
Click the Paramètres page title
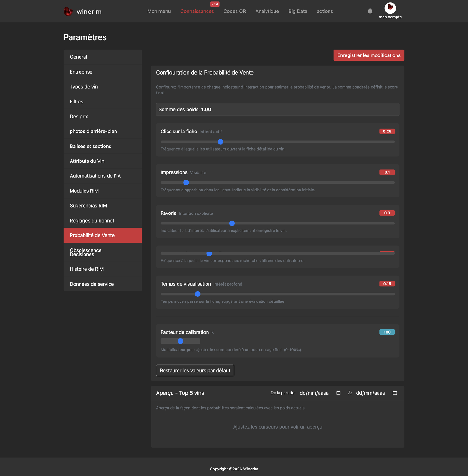point(85,37)
